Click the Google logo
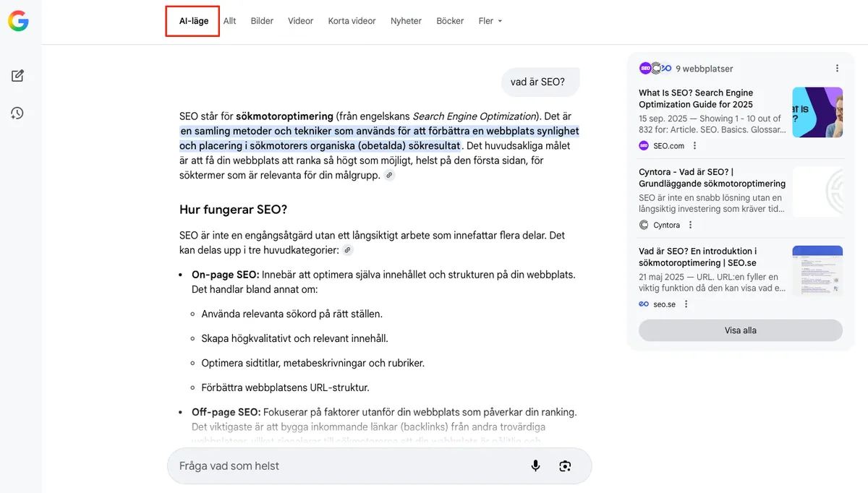This screenshot has height=493, width=868. [18, 22]
